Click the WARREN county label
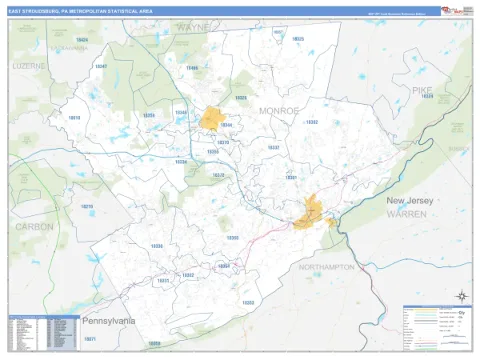Screen dimensions: 480x360 (407, 214)
